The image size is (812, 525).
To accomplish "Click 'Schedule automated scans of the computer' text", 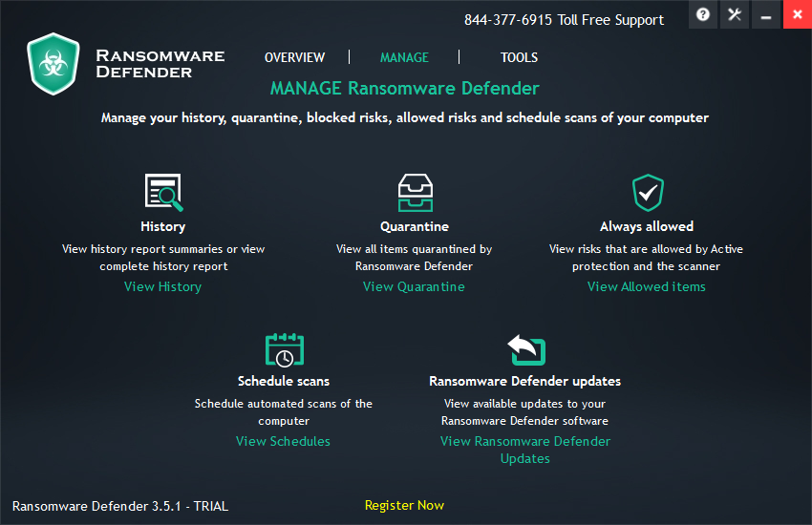I will coord(284,412).
